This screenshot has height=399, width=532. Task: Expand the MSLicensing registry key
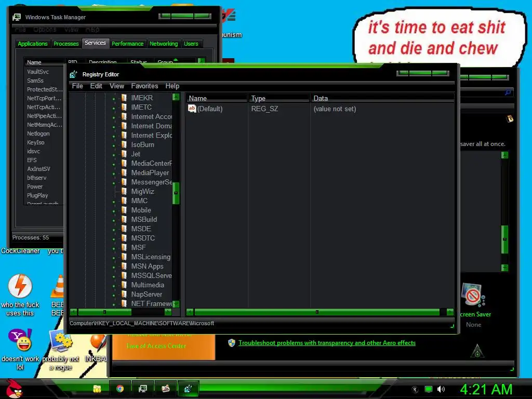pyautogui.click(x=114, y=258)
